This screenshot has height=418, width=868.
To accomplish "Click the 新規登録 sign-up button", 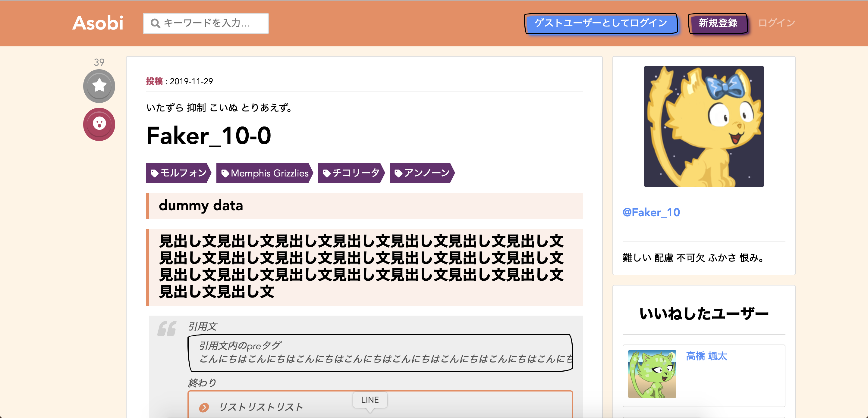I will pos(718,23).
